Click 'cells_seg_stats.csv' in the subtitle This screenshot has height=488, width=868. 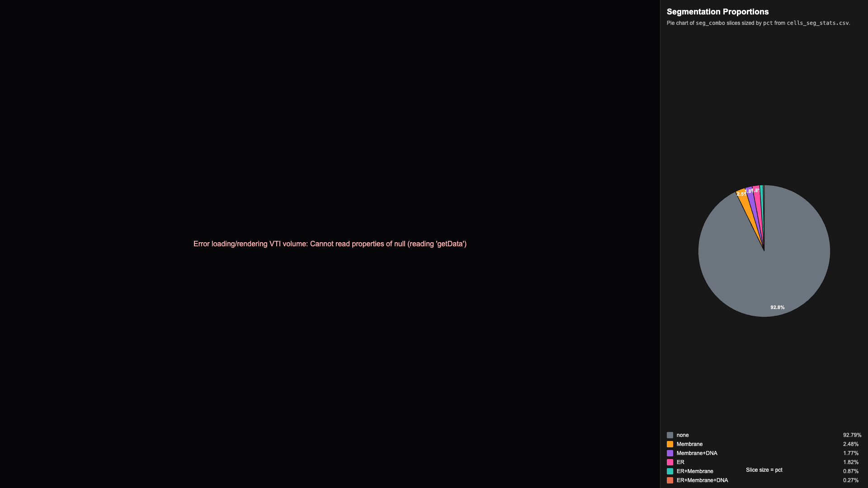point(817,23)
